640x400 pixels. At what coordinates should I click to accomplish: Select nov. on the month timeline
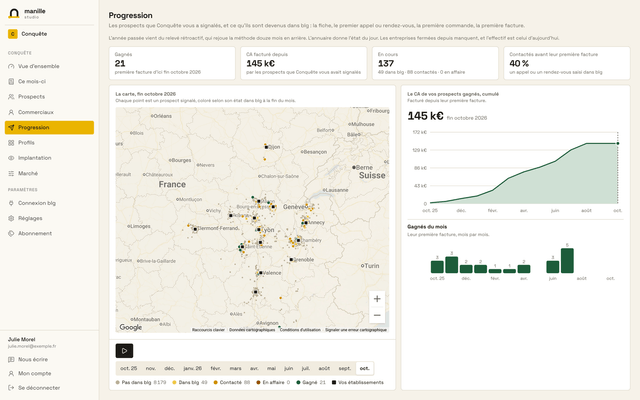pyautogui.click(x=151, y=368)
